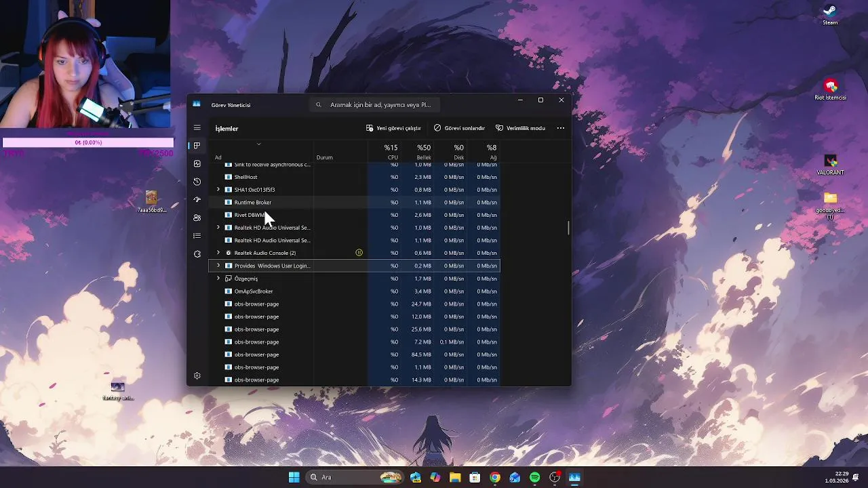Open Microsoft Store from the taskbar
The image size is (868, 488).
(475, 477)
